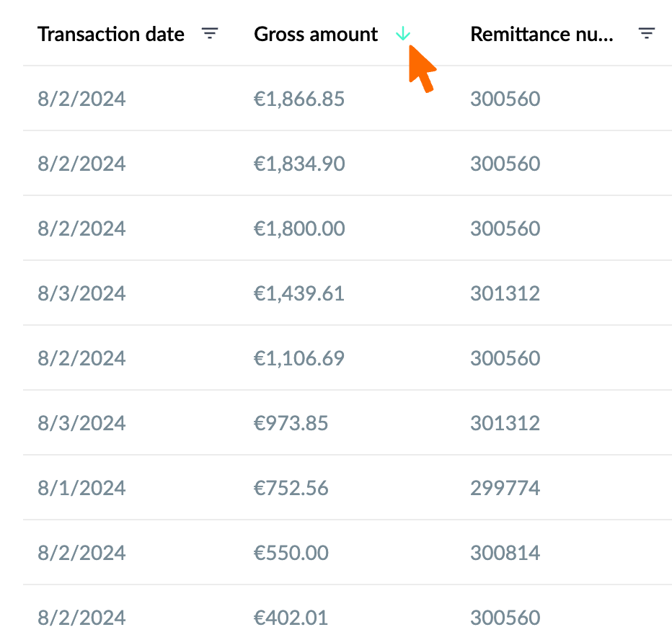Click remittance 301312 in the €973.85 row
The width and height of the screenshot is (672, 640).
pyautogui.click(x=505, y=423)
